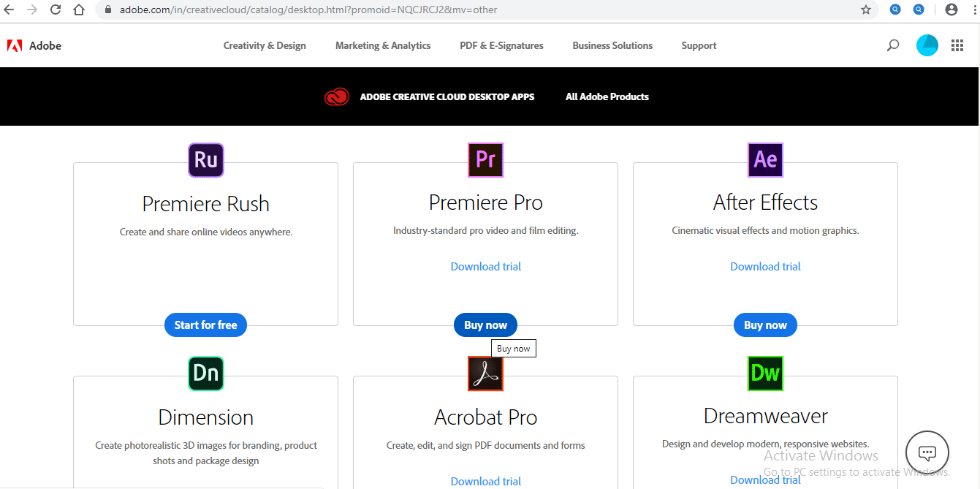
Task: Open the Creativity & Design menu
Action: [x=265, y=45]
